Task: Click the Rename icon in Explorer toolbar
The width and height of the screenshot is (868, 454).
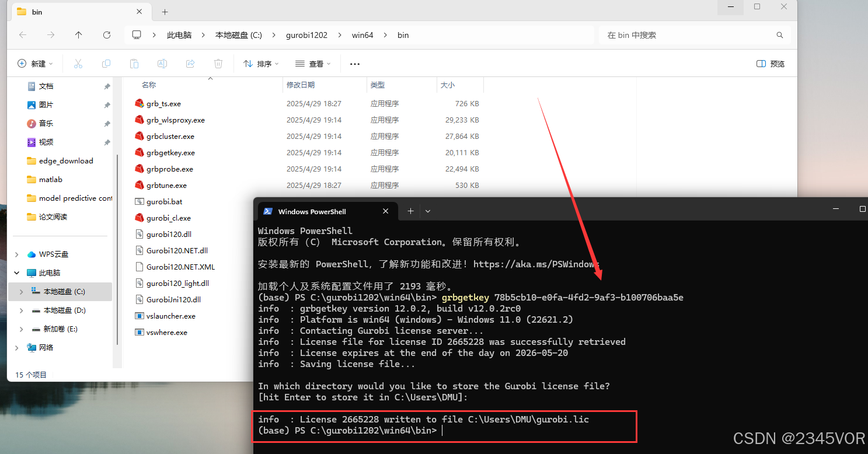Action: 162,64
